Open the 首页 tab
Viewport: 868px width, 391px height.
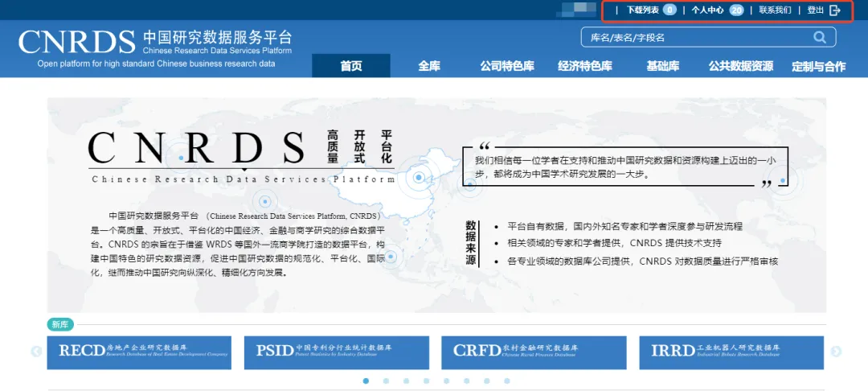[x=351, y=66]
